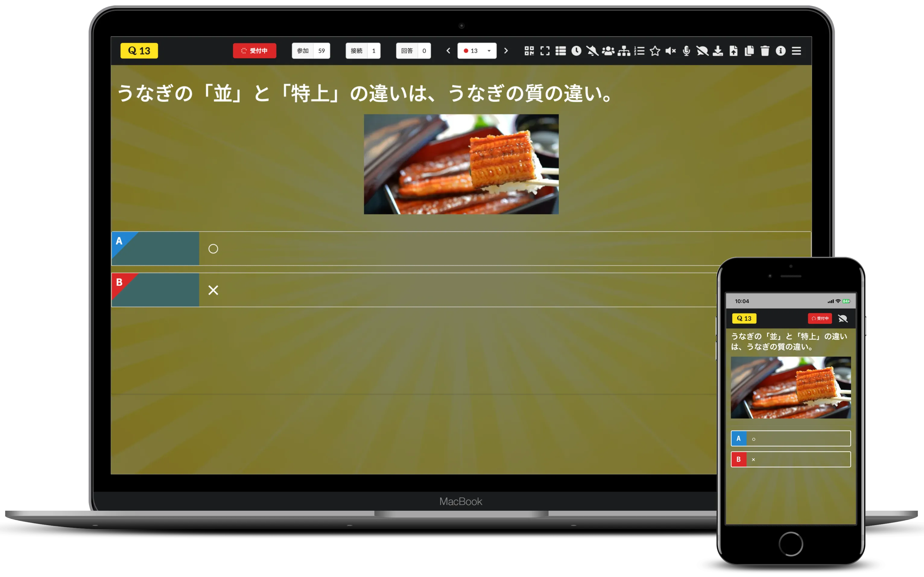Open the hamburger menu icon

pos(801,51)
